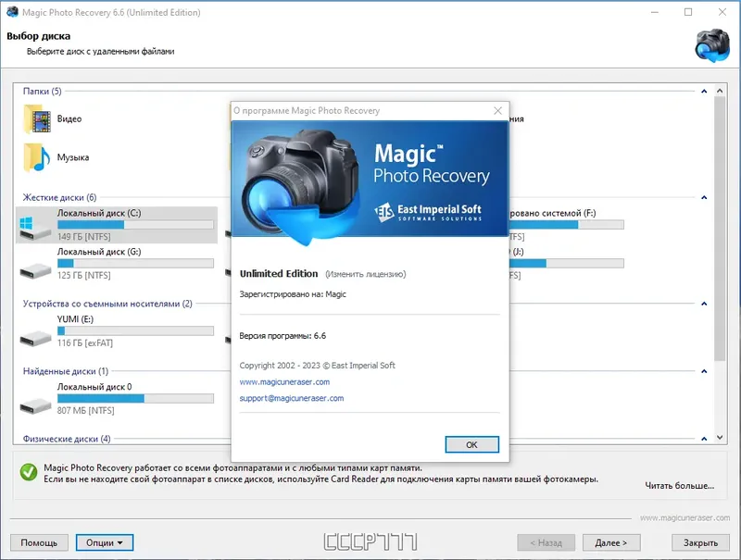The width and height of the screenshot is (741, 560).
Task: Click the G: drive usage bar
Action: pyautogui.click(x=135, y=264)
